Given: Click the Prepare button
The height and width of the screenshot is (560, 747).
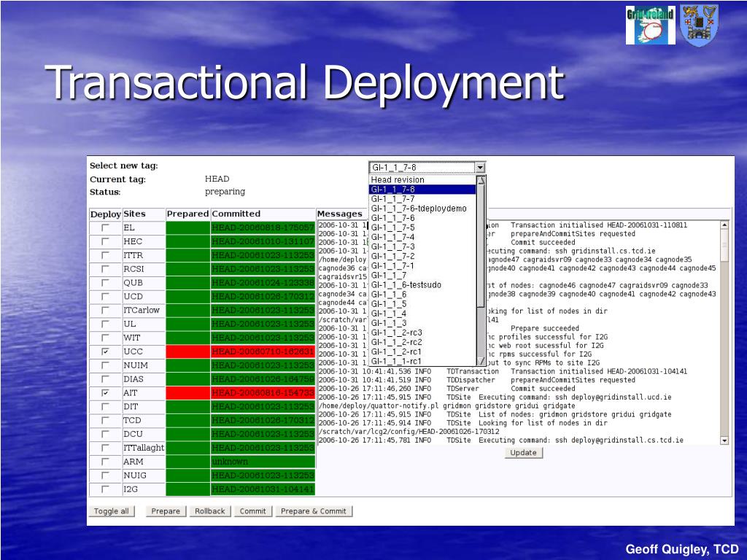Looking at the screenshot, I should click(166, 511).
